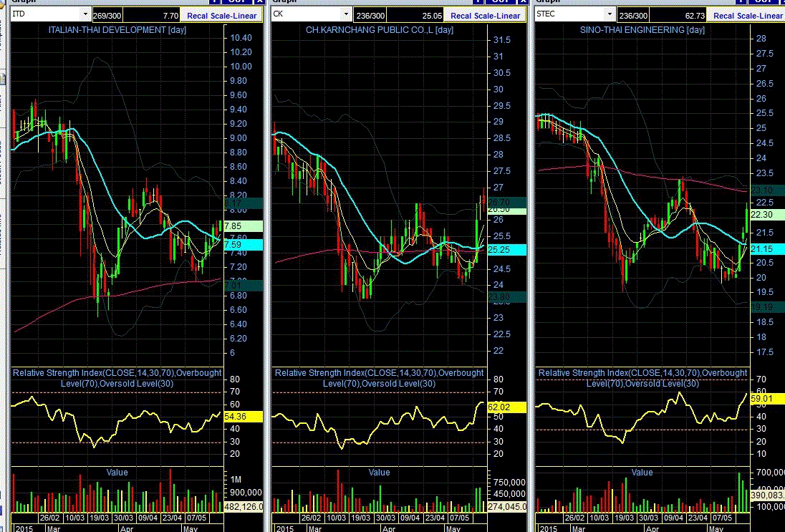Click the 7.59 cyan moving average tag
The height and width of the screenshot is (532, 785).
(x=244, y=245)
